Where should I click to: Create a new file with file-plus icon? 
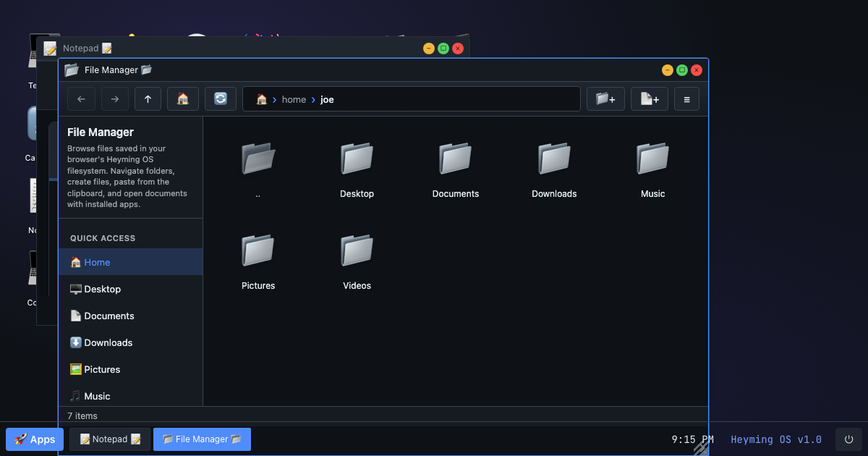pos(650,99)
